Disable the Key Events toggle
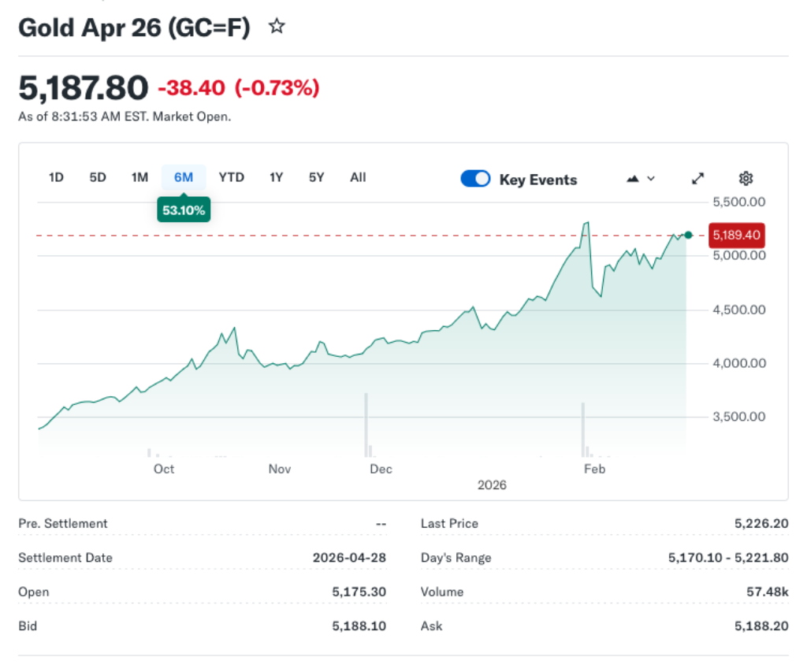Screen dimensions: 807x672 point(475,179)
